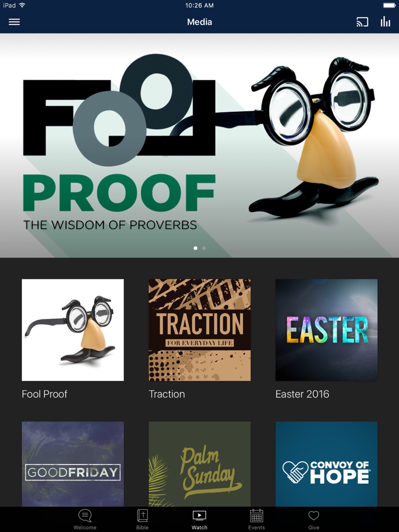Open the Fool Proof banner slide
The height and width of the screenshot is (532, 399).
coord(199,146)
